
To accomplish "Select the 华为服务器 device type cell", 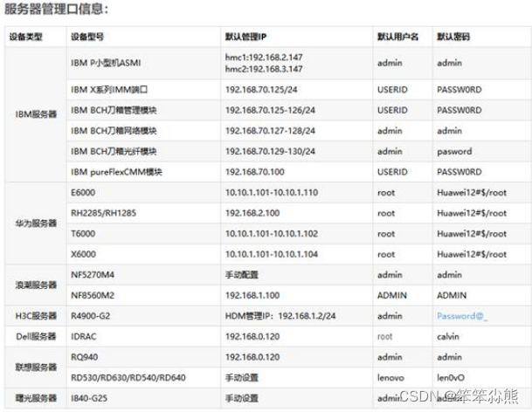I will click(36, 223).
